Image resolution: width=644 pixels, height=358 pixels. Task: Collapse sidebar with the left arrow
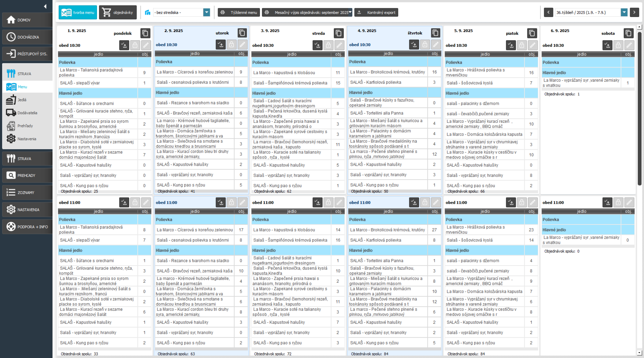pos(45,6)
